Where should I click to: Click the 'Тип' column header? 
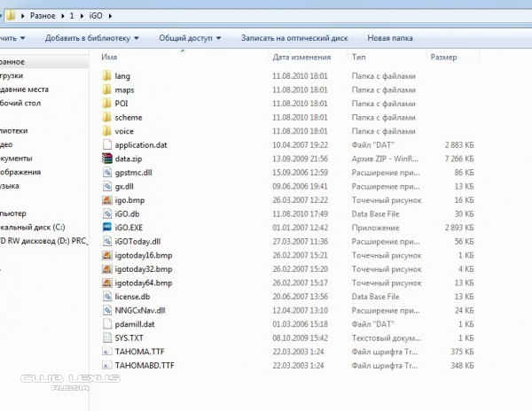pos(359,57)
